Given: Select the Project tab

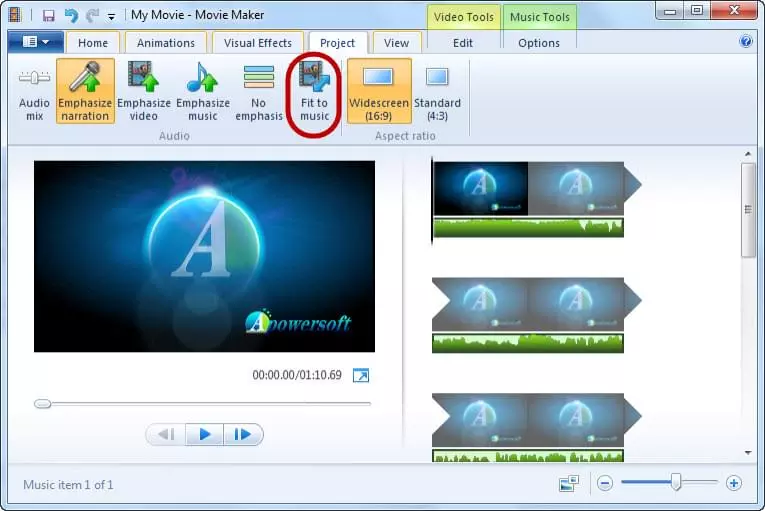Looking at the screenshot, I should [x=337, y=43].
